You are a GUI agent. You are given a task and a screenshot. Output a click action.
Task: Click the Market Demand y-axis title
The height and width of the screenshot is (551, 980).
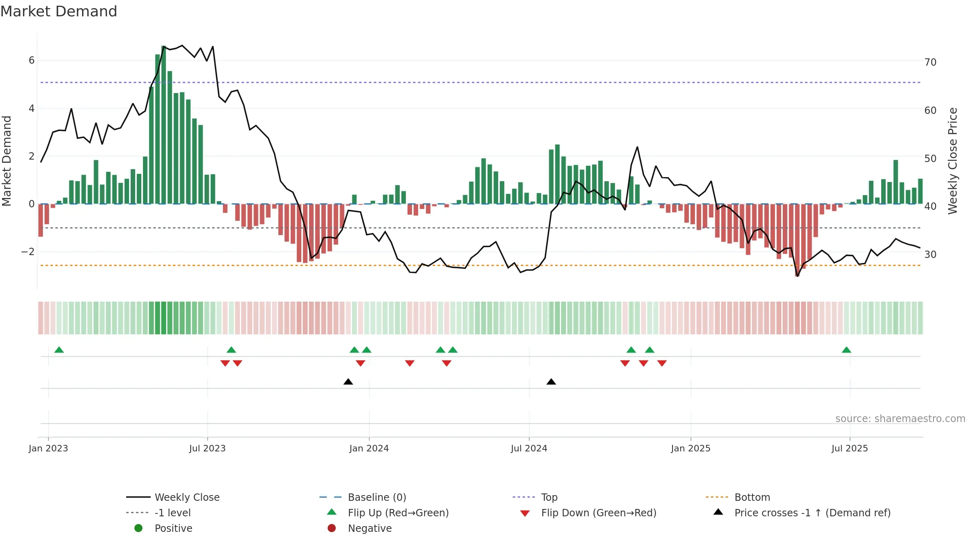click(x=7, y=161)
